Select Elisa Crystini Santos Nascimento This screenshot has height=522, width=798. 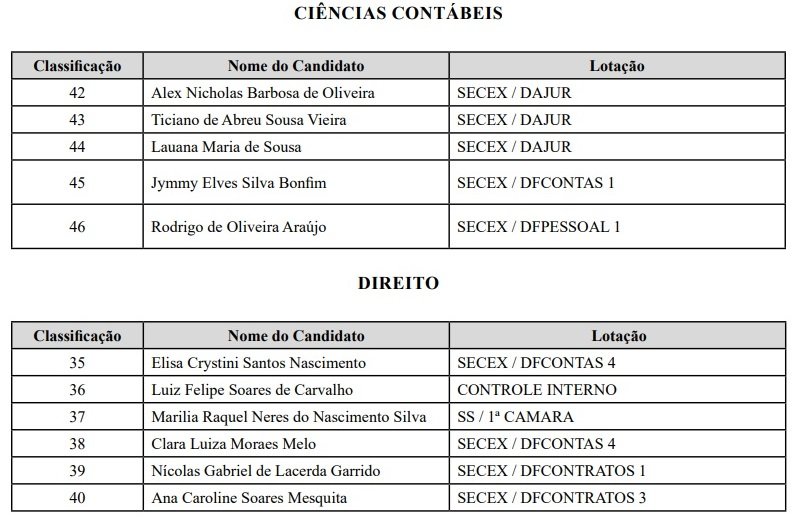259,363
